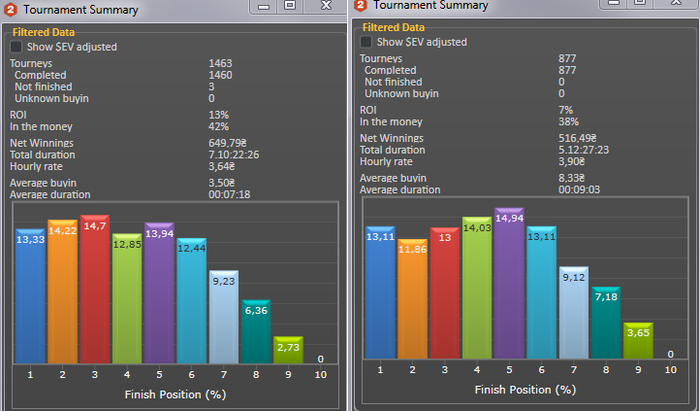Click lime bar 2,73 in left chart
The image size is (700, 411).
[x=288, y=350]
